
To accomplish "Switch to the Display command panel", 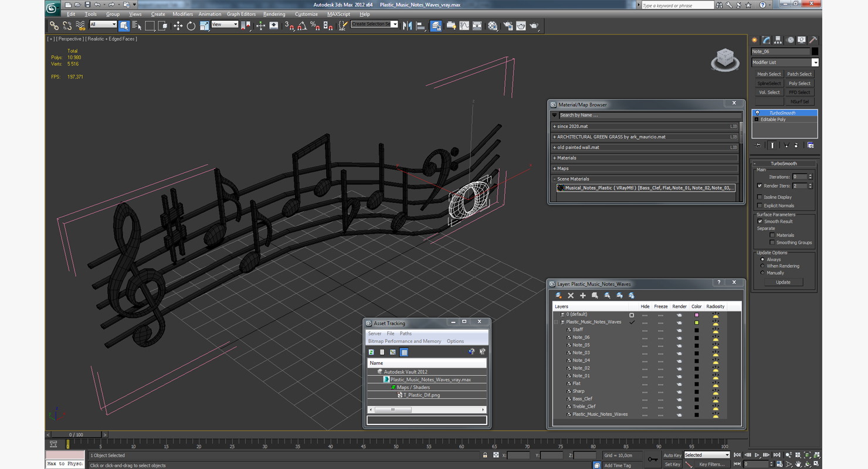I will click(802, 40).
